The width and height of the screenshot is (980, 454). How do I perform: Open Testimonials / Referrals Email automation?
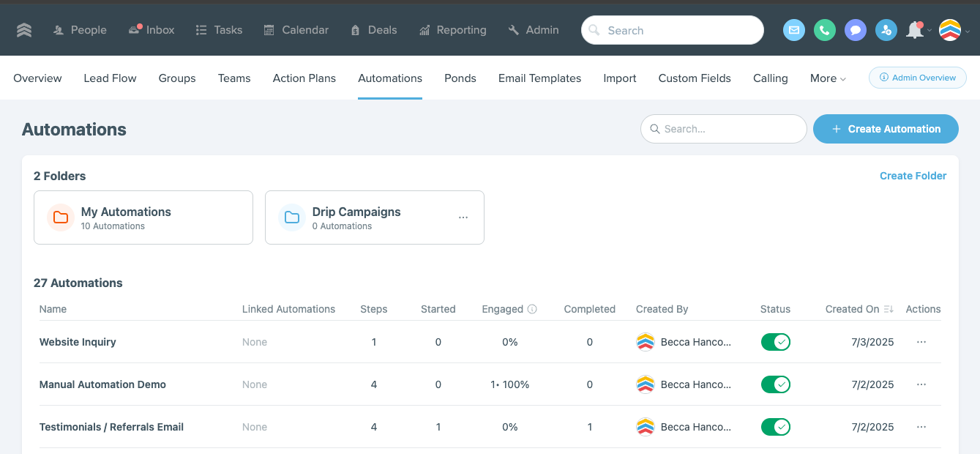[111, 427]
